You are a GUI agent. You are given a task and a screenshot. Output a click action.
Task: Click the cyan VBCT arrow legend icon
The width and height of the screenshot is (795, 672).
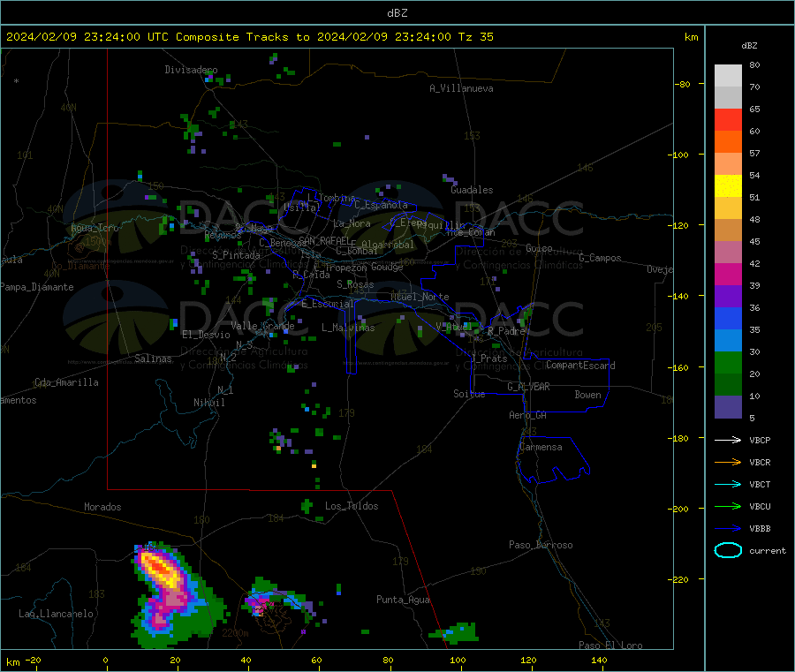point(728,484)
